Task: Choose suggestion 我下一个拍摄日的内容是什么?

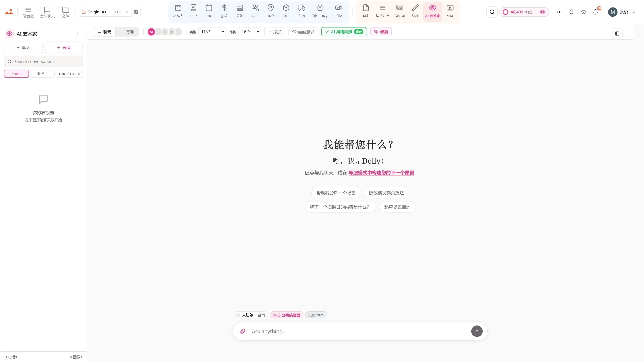Action: click(x=340, y=207)
